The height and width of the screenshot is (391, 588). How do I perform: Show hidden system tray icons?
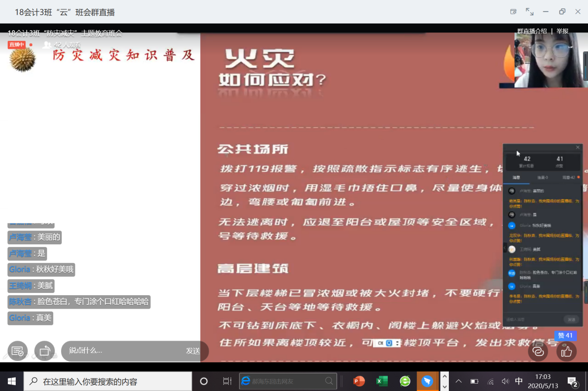(459, 381)
